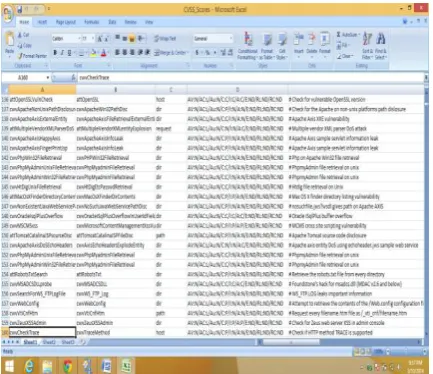Open Format as Table gallery
Image resolution: width=433 pixels, height=374 pixels.
(x=267, y=46)
